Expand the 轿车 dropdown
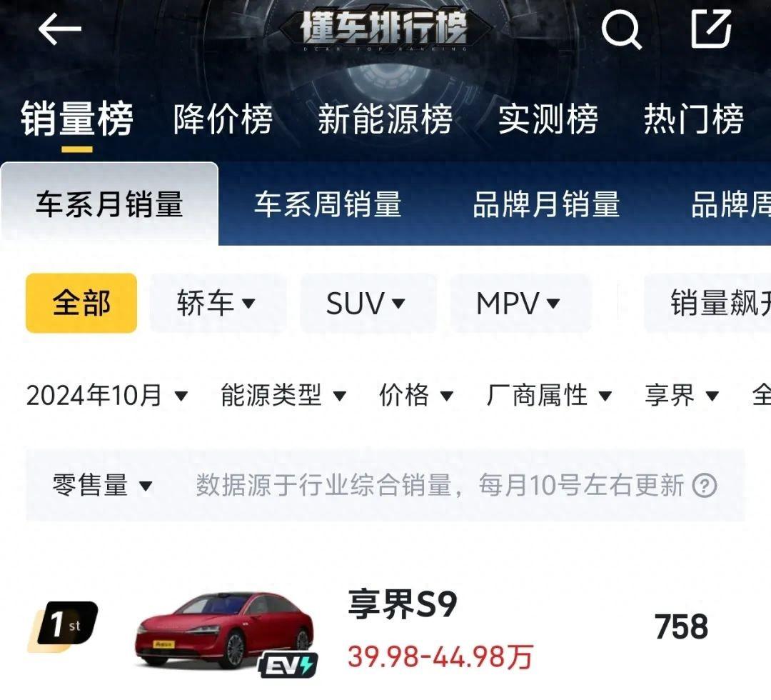Image resolution: width=771 pixels, height=700 pixels. click(216, 303)
